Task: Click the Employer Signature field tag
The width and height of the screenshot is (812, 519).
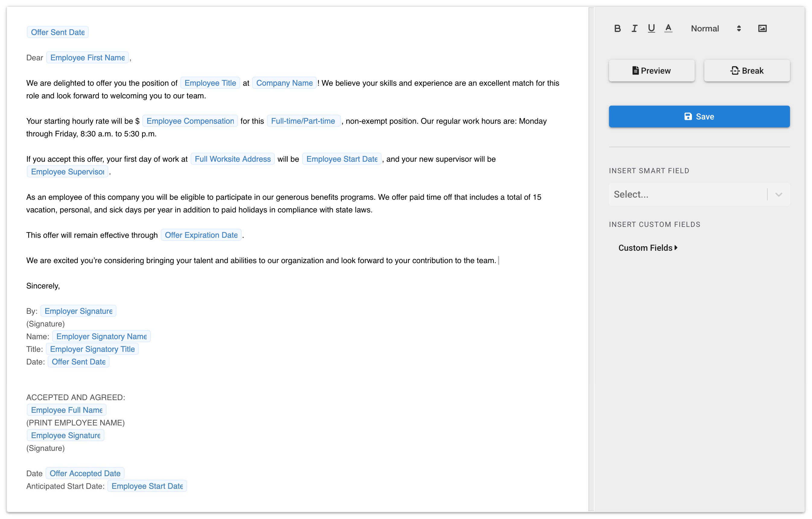Action: click(x=78, y=311)
